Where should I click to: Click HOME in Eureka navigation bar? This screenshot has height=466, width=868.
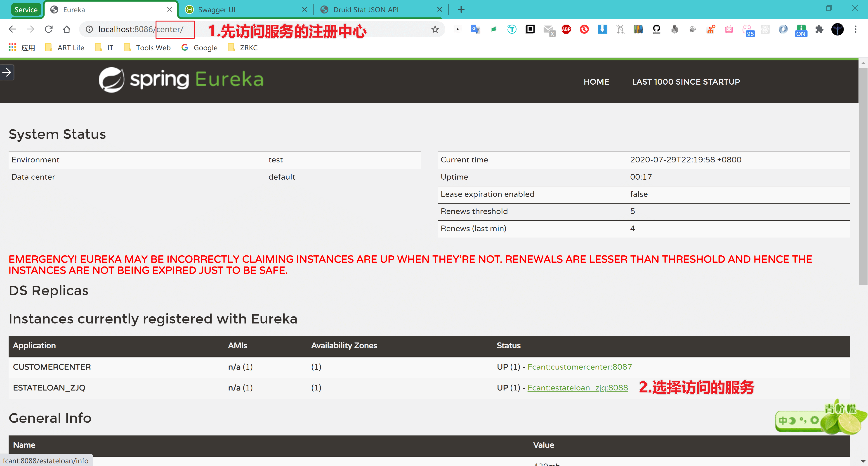coord(596,82)
